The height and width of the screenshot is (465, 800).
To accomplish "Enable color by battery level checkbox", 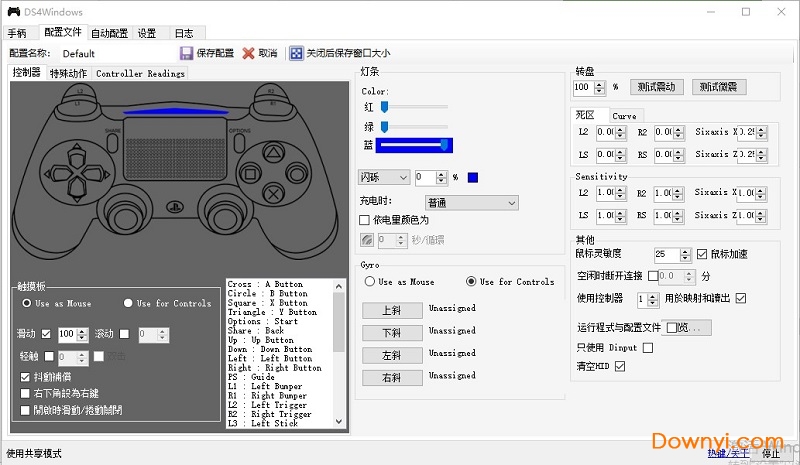I will [x=364, y=220].
